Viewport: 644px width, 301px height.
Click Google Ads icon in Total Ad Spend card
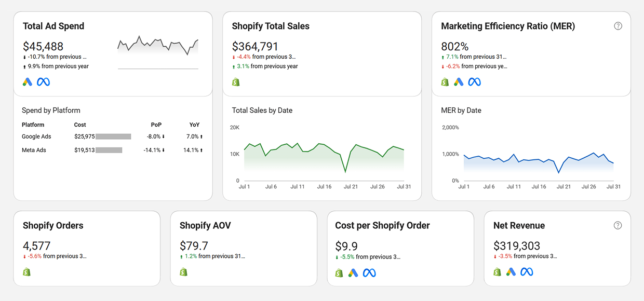click(x=28, y=82)
